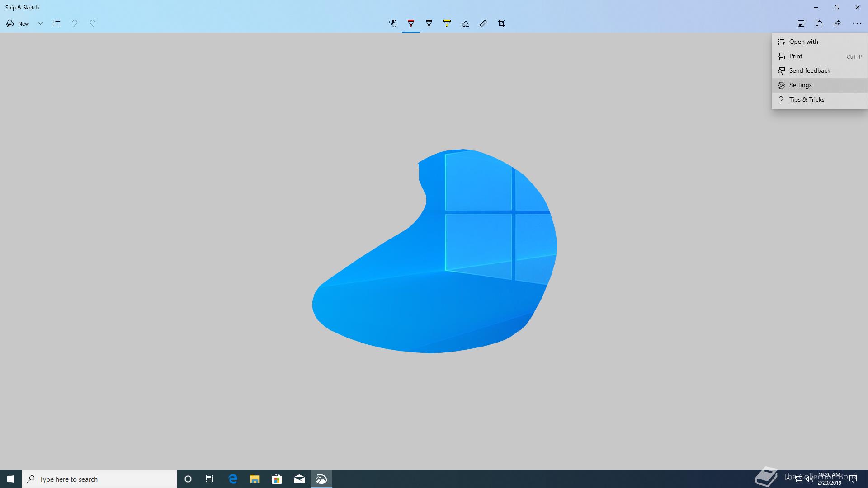Screen dimensions: 868x488
Task: Click the New snip button
Action: pyautogui.click(x=18, y=23)
